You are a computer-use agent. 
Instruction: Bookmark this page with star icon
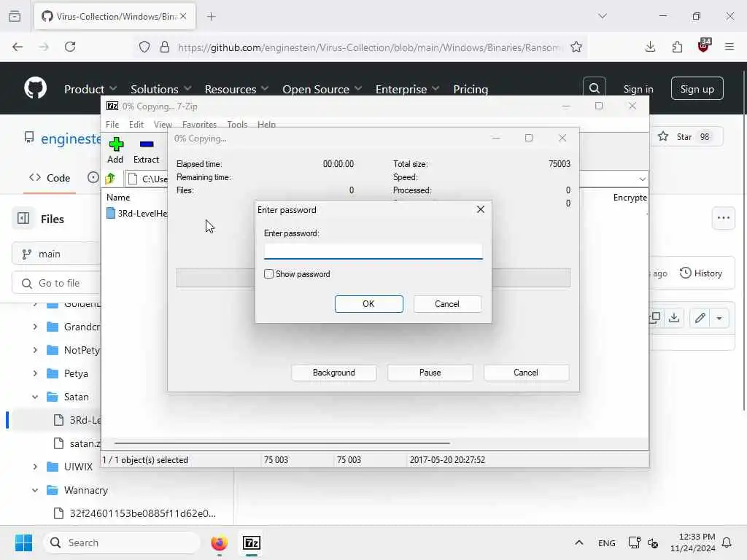point(576,47)
